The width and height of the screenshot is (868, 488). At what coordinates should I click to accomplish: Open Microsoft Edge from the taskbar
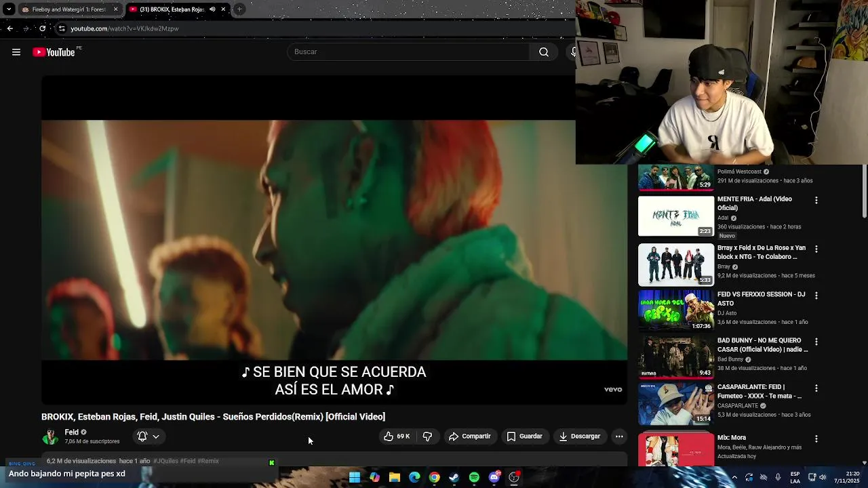point(414,477)
